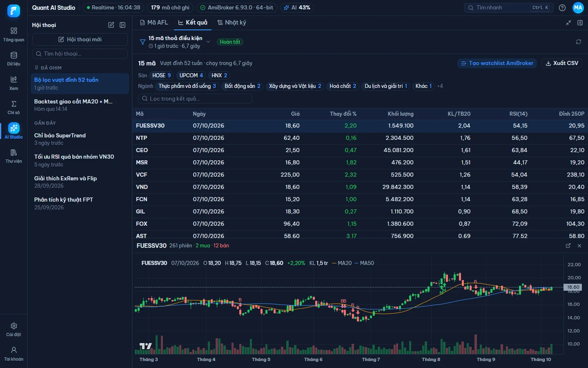This screenshot has width=588, height=368.
Task: Click the AI 43% usage indicator
Action: [297, 7]
